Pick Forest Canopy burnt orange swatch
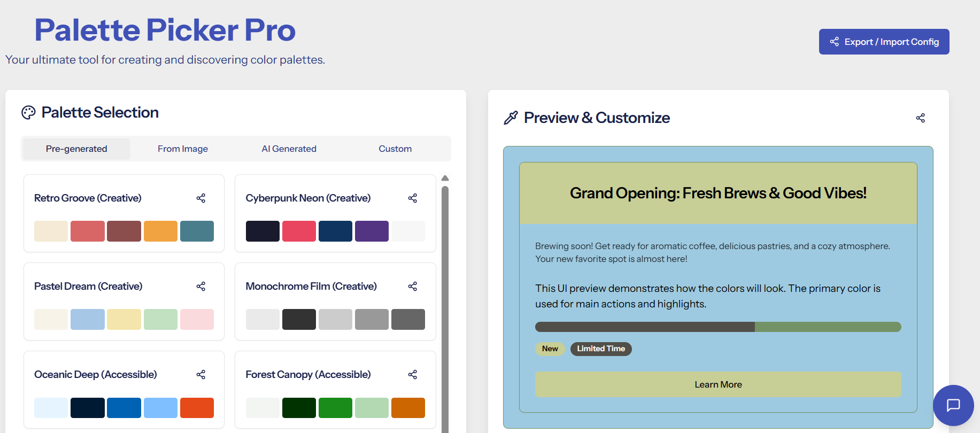 408,408
